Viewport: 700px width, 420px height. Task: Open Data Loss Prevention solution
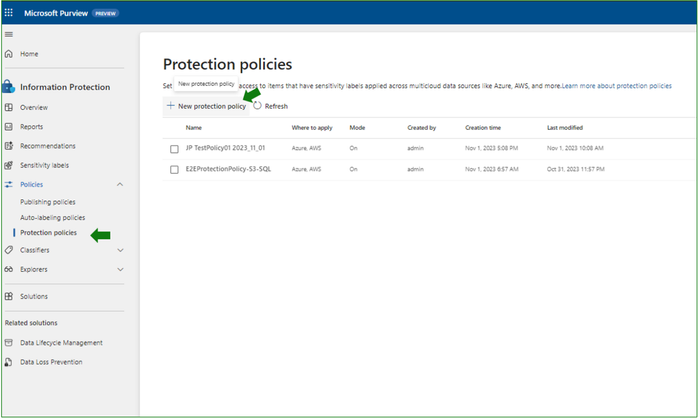point(51,362)
